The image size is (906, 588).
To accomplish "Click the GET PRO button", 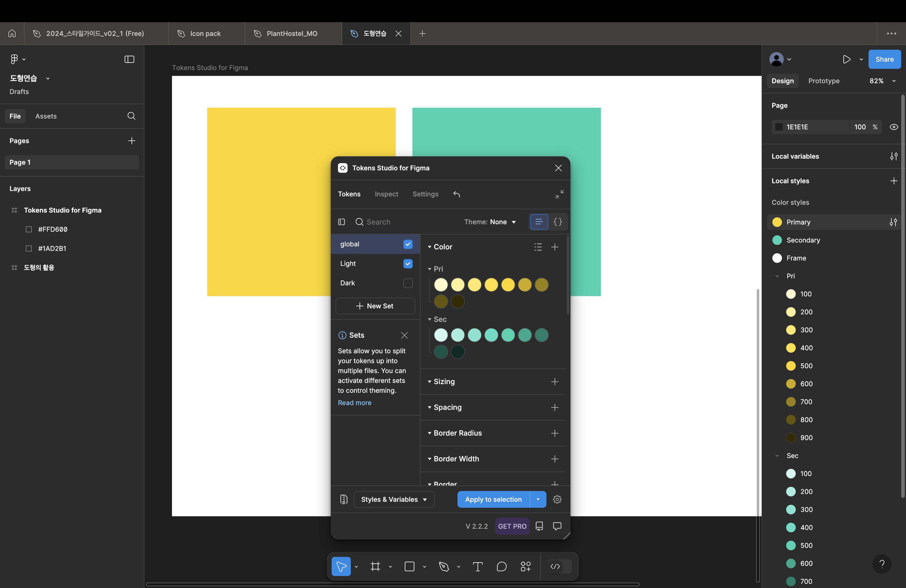I will click(512, 526).
